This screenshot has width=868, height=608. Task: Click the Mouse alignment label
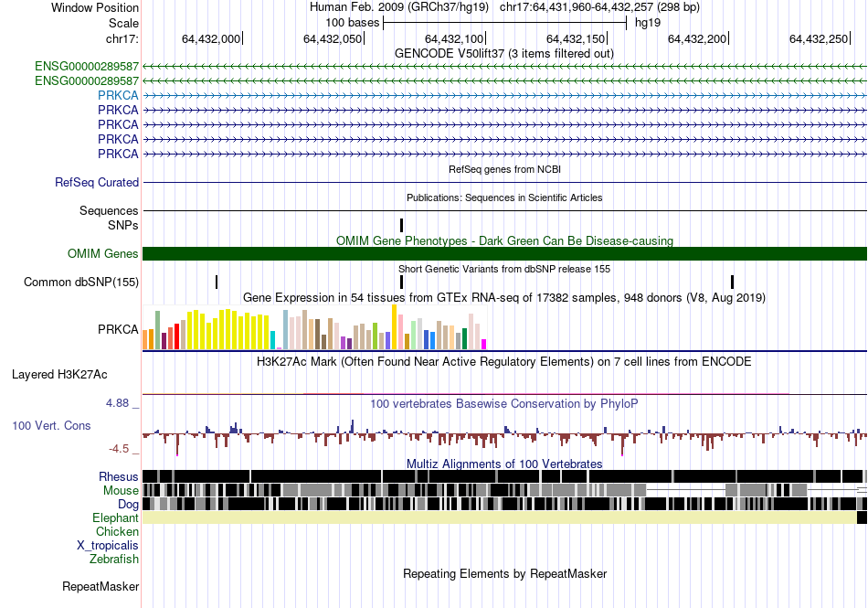[x=121, y=491]
